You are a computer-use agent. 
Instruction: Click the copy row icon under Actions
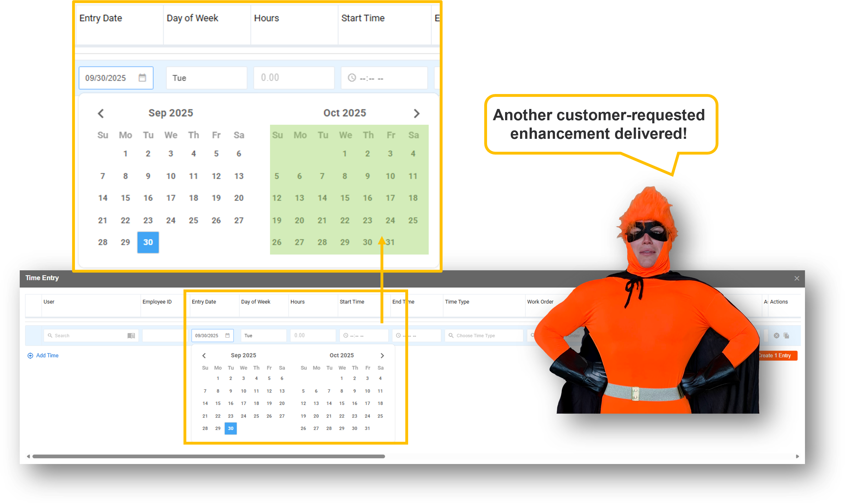(786, 336)
